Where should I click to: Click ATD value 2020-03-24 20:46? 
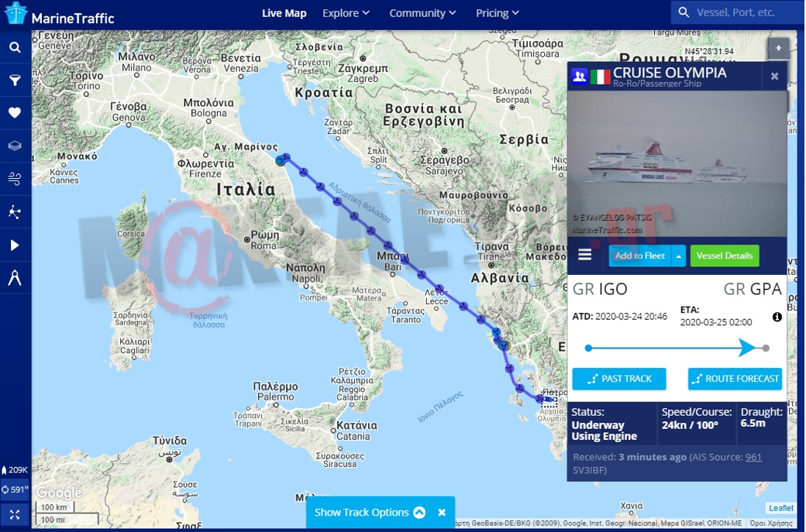tap(631, 316)
